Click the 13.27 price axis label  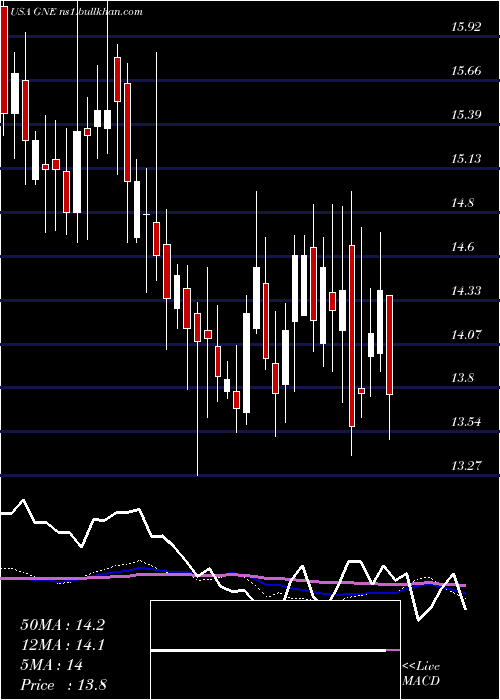coord(466,466)
